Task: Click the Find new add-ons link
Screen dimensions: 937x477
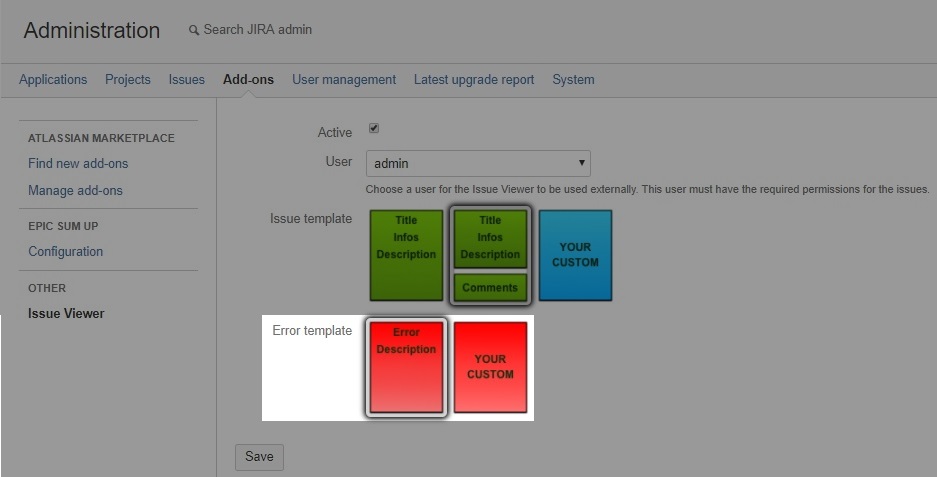Action: point(78,164)
